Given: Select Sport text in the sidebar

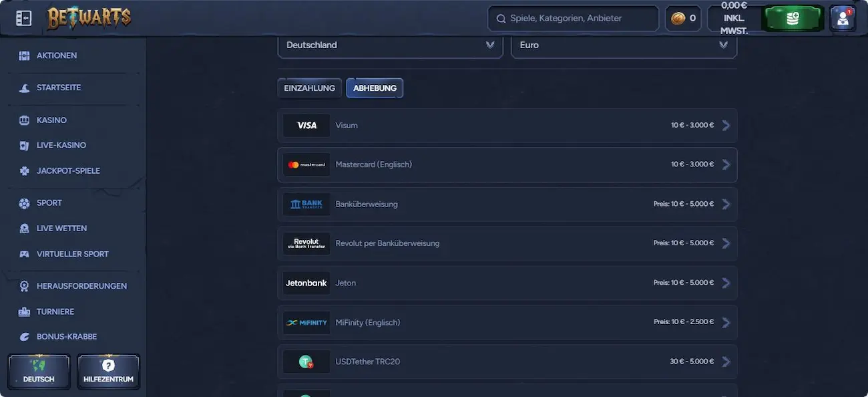Looking at the screenshot, I should pos(49,203).
